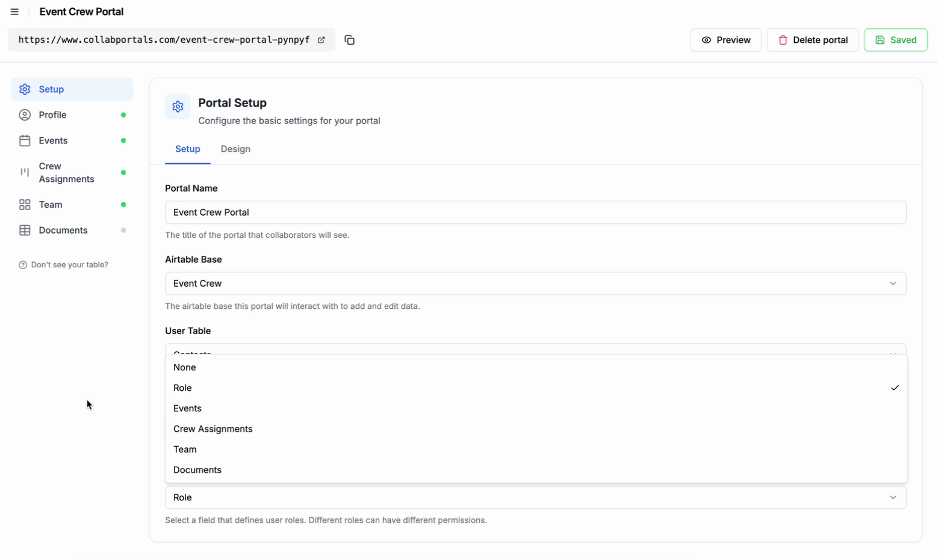
Task: Click the portal URL text
Action: 164,40
